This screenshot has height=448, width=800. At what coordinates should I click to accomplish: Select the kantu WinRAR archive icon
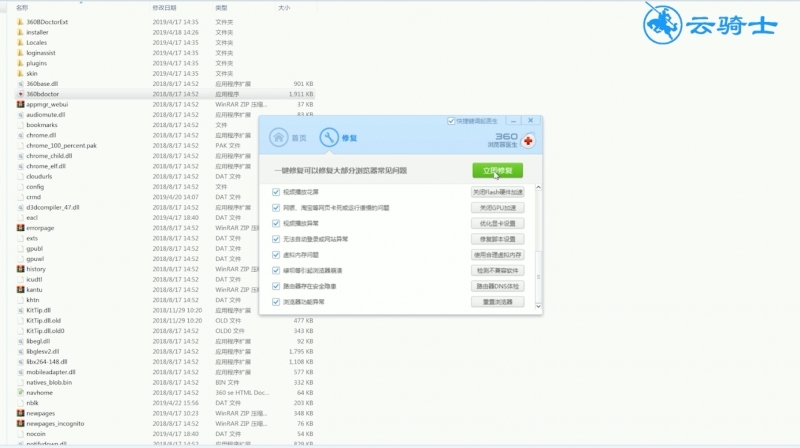point(20,289)
